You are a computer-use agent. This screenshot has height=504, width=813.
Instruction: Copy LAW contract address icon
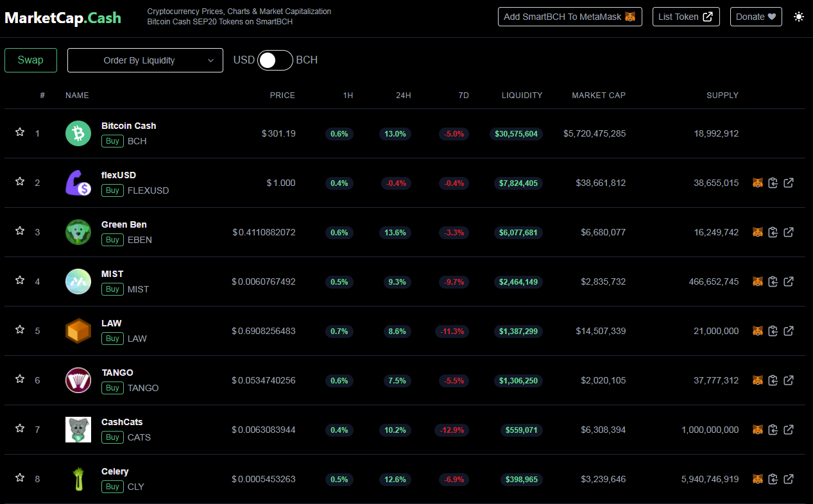click(x=773, y=331)
